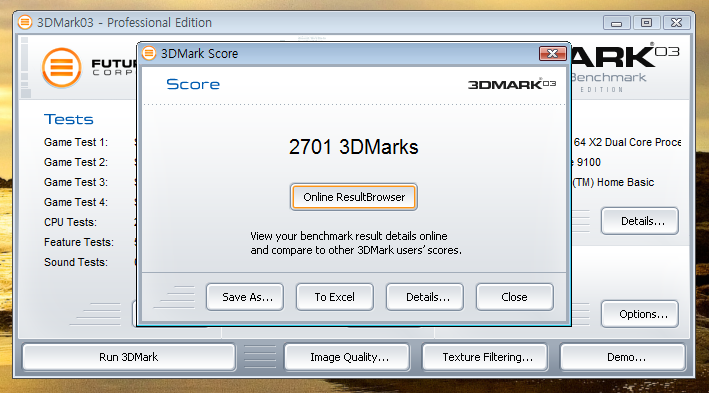Click the '2701 3DMarks' score text
This screenshot has width=709, height=393.
coord(354,147)
